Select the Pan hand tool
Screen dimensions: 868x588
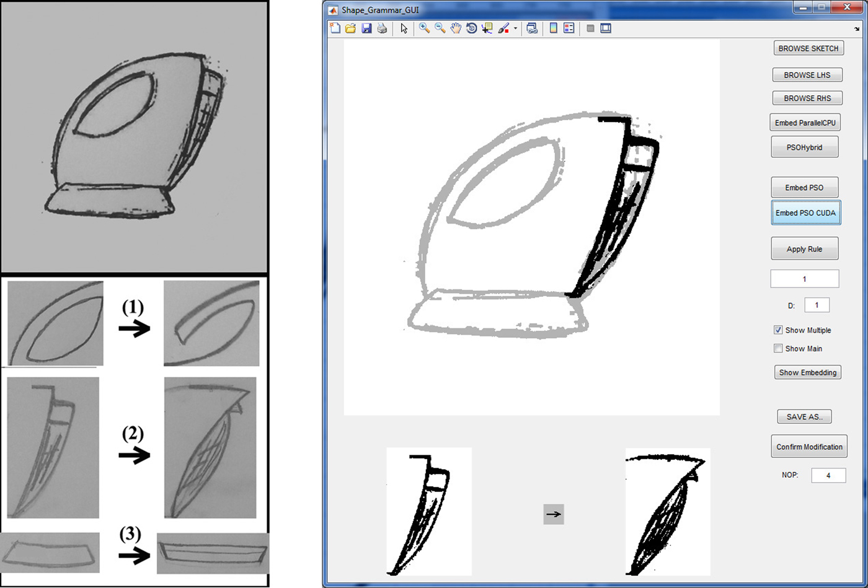[456, 28]
